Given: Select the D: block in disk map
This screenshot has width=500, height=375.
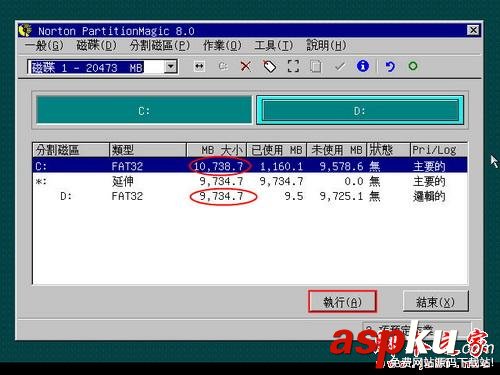Looking at the screenshot, I should pos(360,110).
